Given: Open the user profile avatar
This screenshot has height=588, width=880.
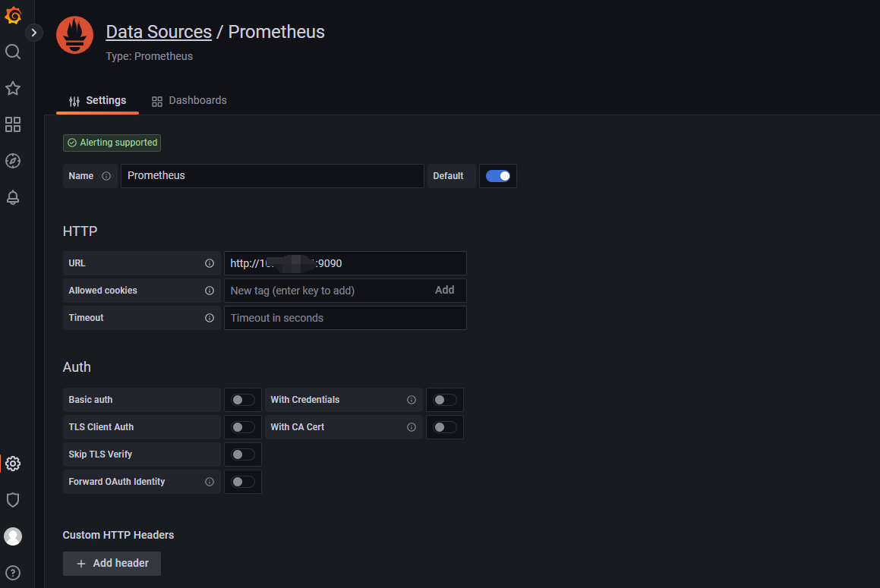Looking at the screenshot, I should [13, 536].
